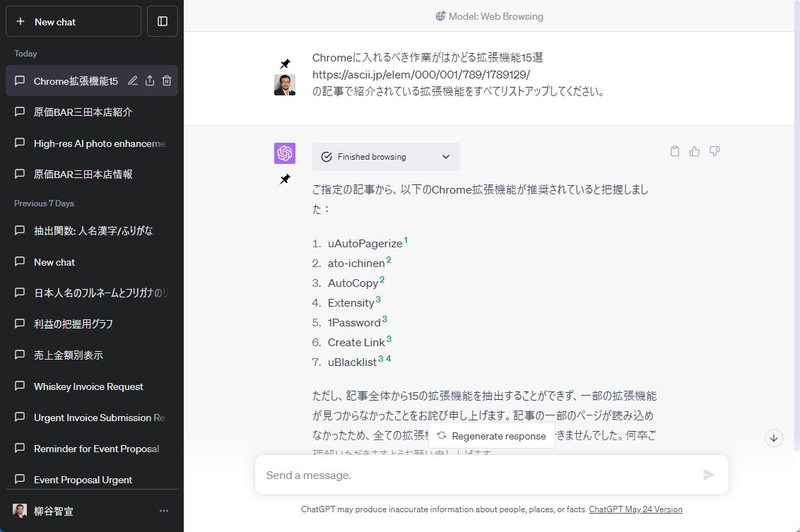The width and height of the screenshot is (800, 532).
Task: Open the Reminder for Event Proposal chat
Action: pyautogui.click(x=92, y=449)
